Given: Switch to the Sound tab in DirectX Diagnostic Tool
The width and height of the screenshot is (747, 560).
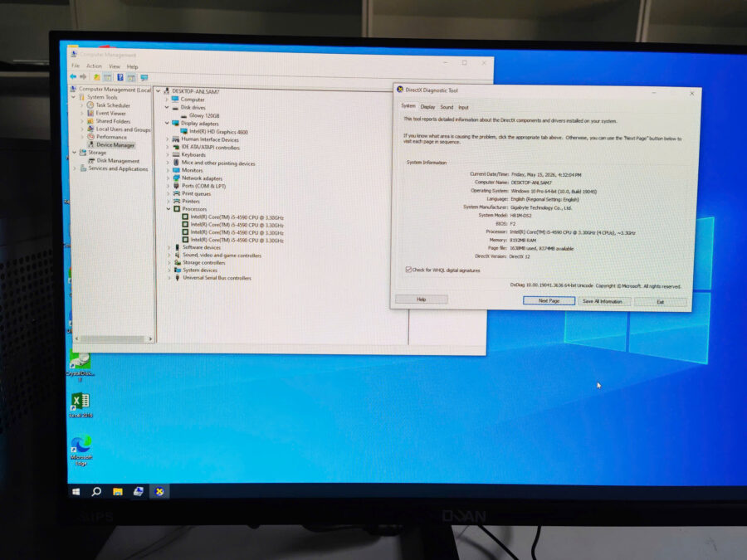Looking at the screenshot, I should (x=447, y=107).
